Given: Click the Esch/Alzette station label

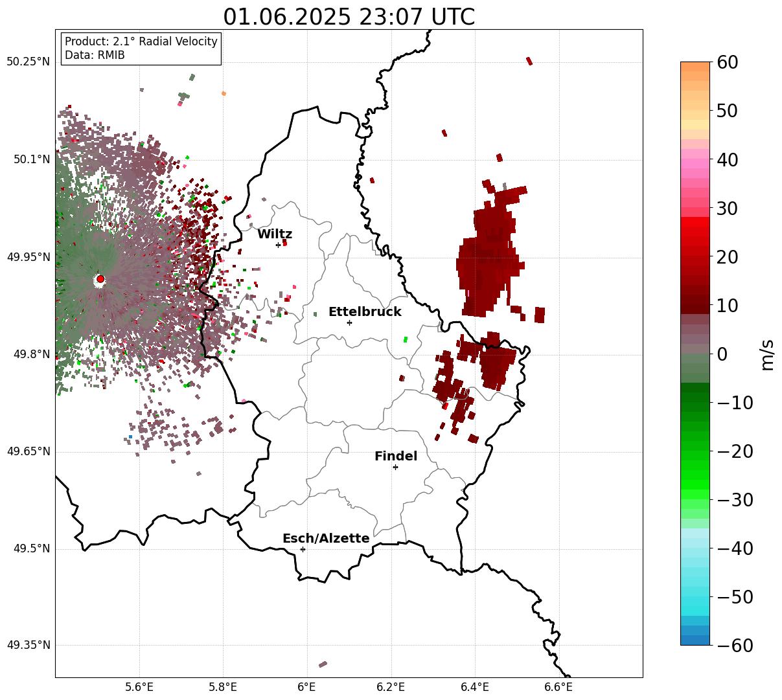Looking at the screenshot, I should coord(326,539).
